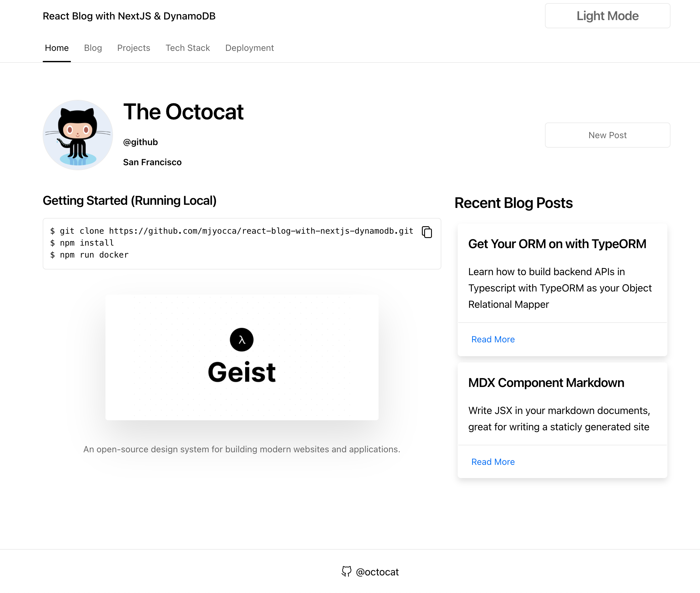Select the Tech Stack tab
The height and width of the screenshot is (593, 700).
click(x=187, y=48)
